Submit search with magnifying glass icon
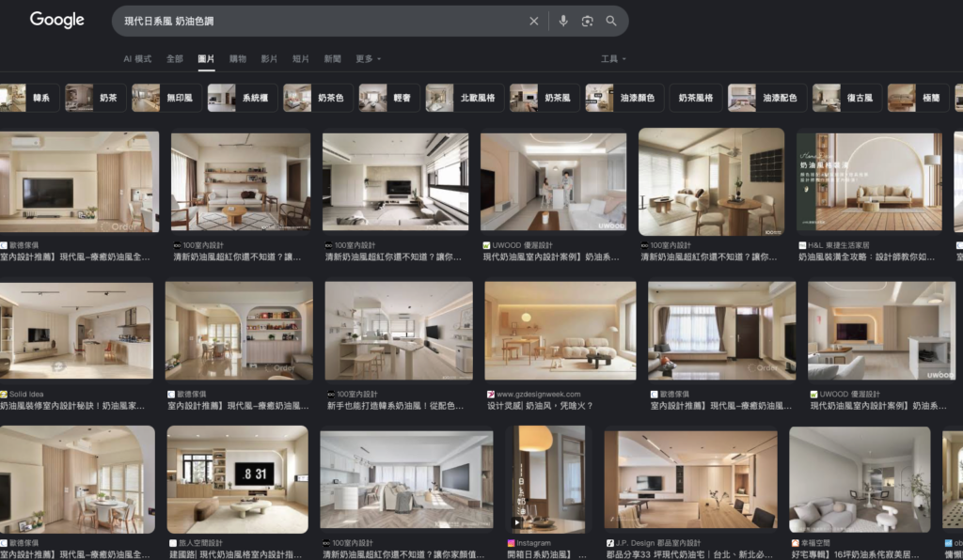Screen dimensions: 963x560 click(611, 21)
